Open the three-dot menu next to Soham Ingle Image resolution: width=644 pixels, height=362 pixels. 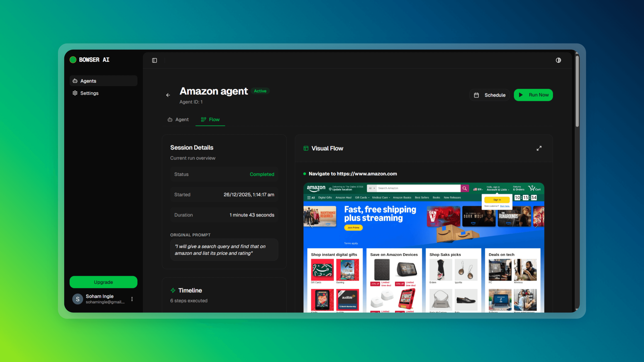click(x=132, y=299)
